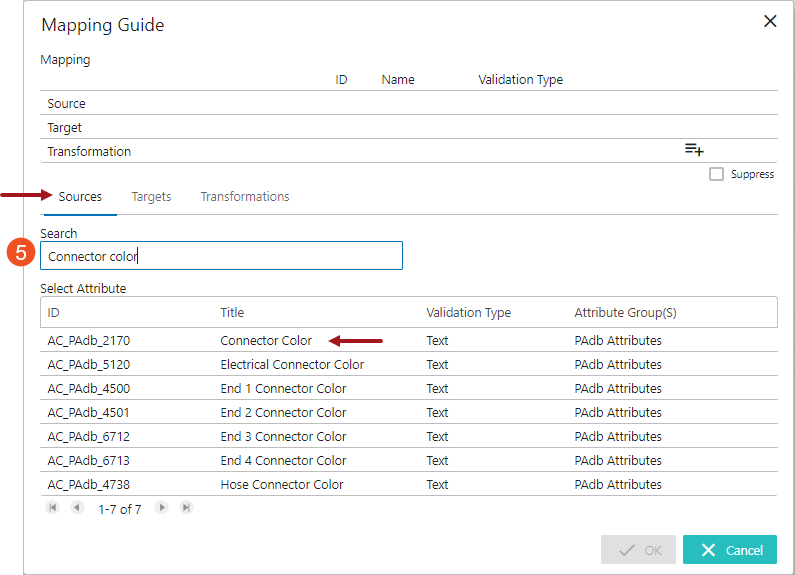Switch to the Transformations tab
795x575 pixels.
245,197
